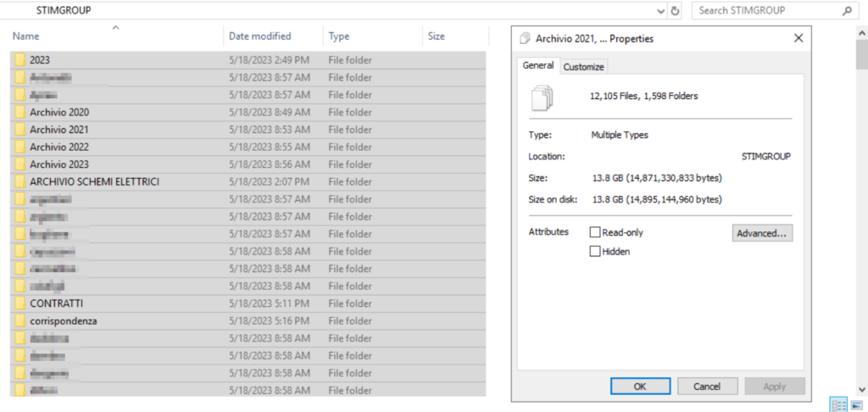Sort files by Date modified column
868x412 pixels.
click(x=260, y=36)
